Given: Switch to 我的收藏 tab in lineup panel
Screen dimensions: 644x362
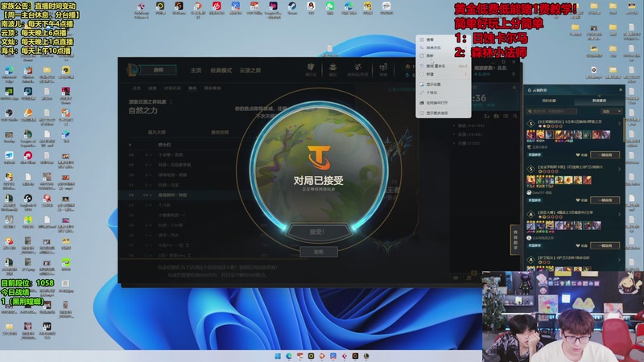Looking at the screenshot, I should [549, 101].
